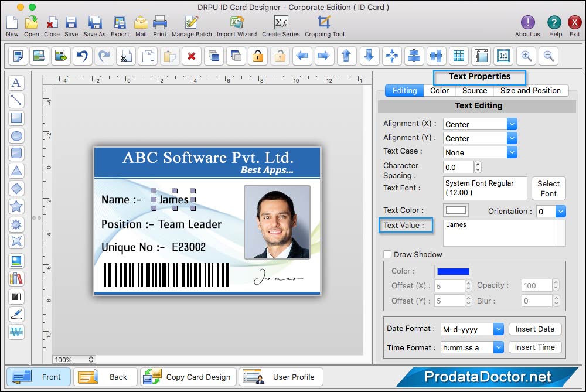This screenshot has height=392, width=586.
Task: Select the Line drawing tool
Action: (x=16, y=100)
